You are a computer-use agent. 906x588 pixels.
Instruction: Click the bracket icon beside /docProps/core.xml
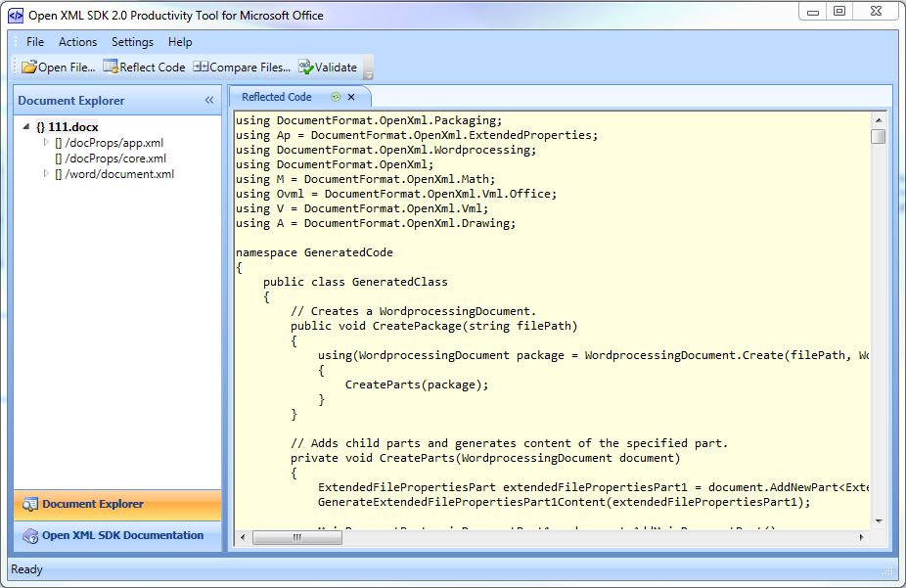[59, 158]
